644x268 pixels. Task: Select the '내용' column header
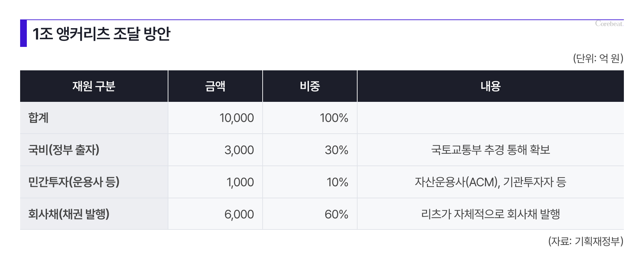pos(490,86)
